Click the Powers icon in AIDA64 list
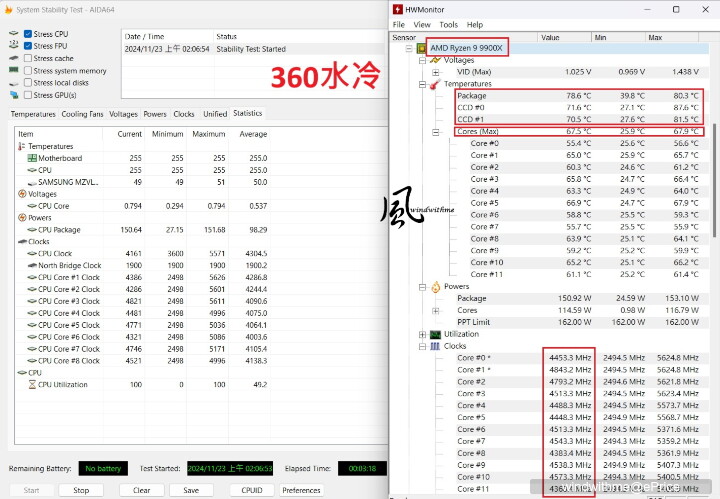Screen dimensions: 720x499 pyautogui.click(x=22, y=218)
